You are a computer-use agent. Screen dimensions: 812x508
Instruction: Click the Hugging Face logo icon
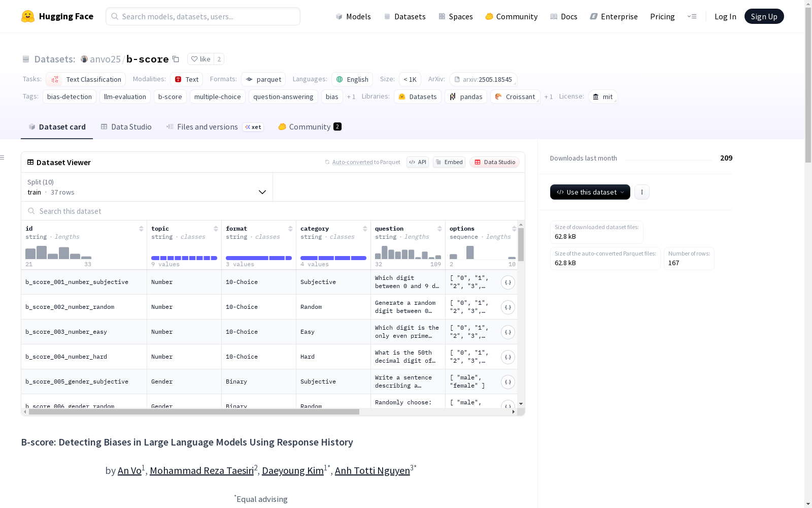[28, 16]
